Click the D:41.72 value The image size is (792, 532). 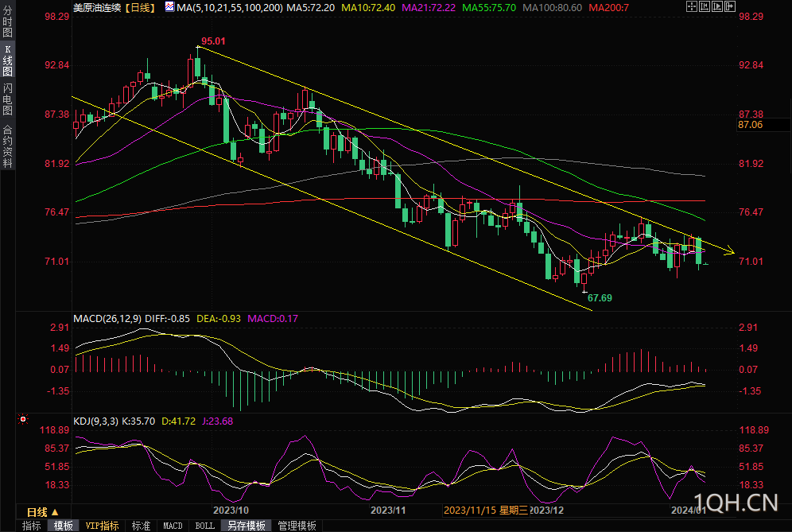178,421
